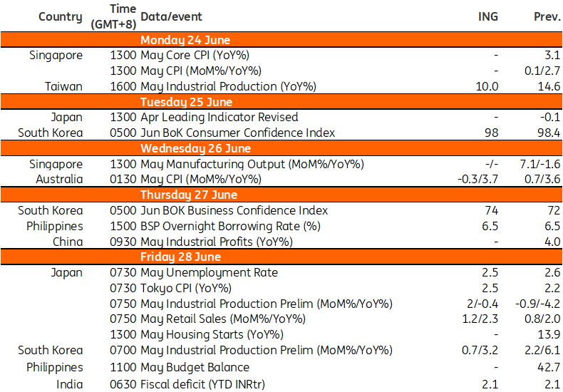Click the 0.1/2.7 previous value
Screen dimensions: 563x392
pos(543,71)
